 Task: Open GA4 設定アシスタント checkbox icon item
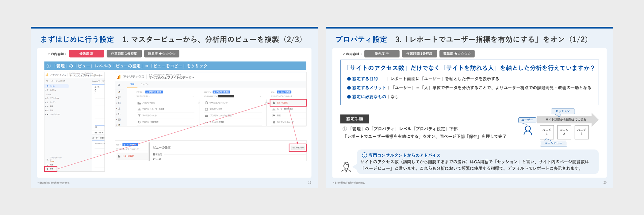click(206, 103)
